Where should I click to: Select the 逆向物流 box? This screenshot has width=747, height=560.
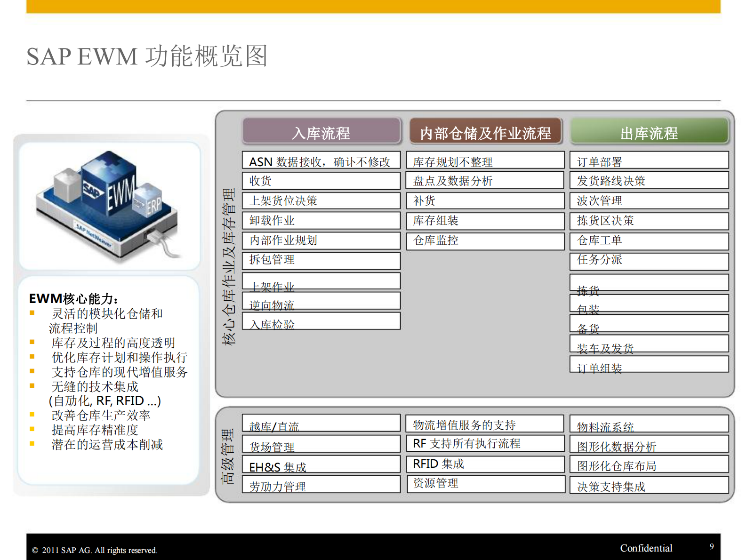coord(321,301)
